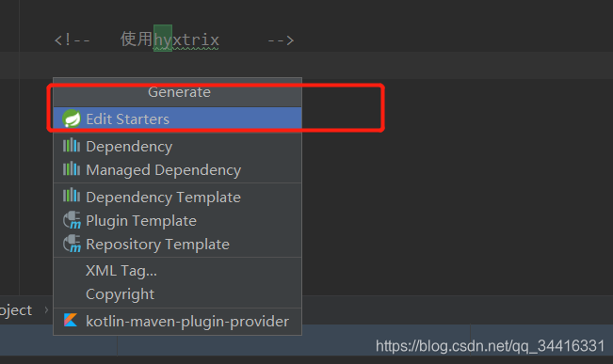613x364 pixels.
Task: Click the project breadcrumb label
Action: pyautogui.click(x=16, y=310)
